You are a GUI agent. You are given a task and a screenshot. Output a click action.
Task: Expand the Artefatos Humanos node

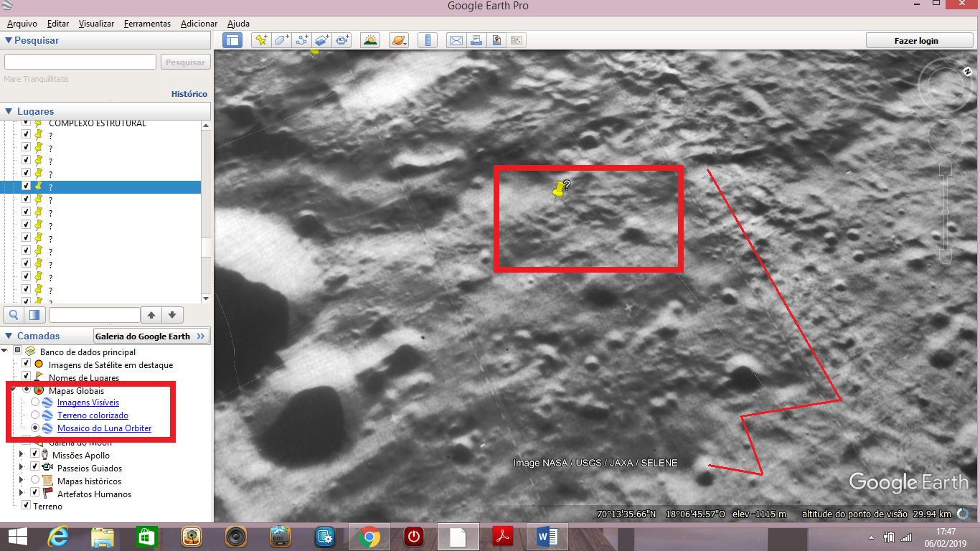22,494
